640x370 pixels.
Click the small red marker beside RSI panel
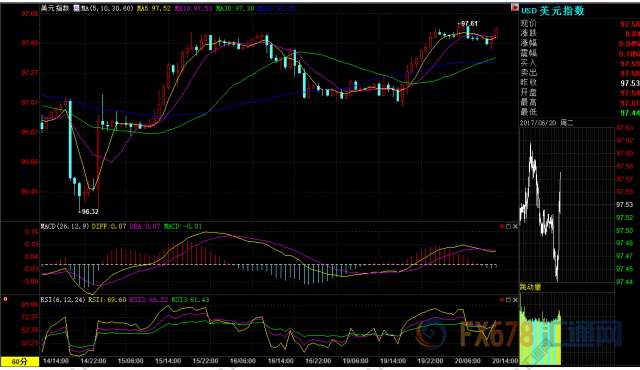tap(5, 299)
